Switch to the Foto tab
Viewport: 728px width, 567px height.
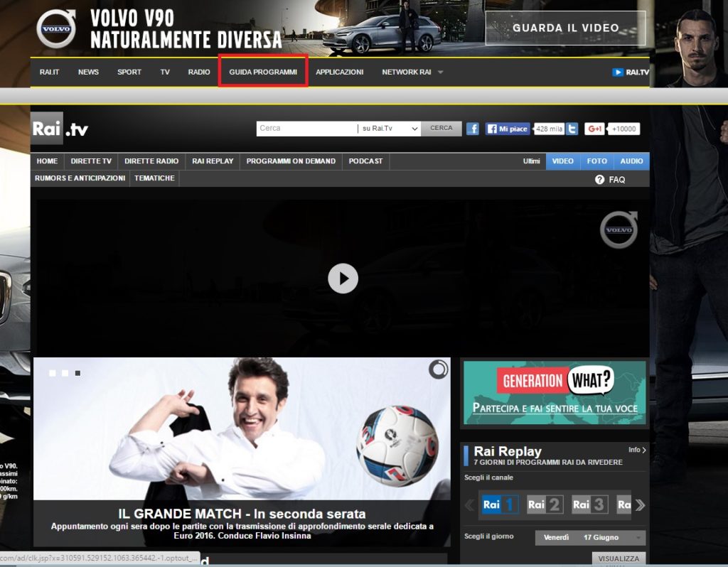(x=596, y=161)
